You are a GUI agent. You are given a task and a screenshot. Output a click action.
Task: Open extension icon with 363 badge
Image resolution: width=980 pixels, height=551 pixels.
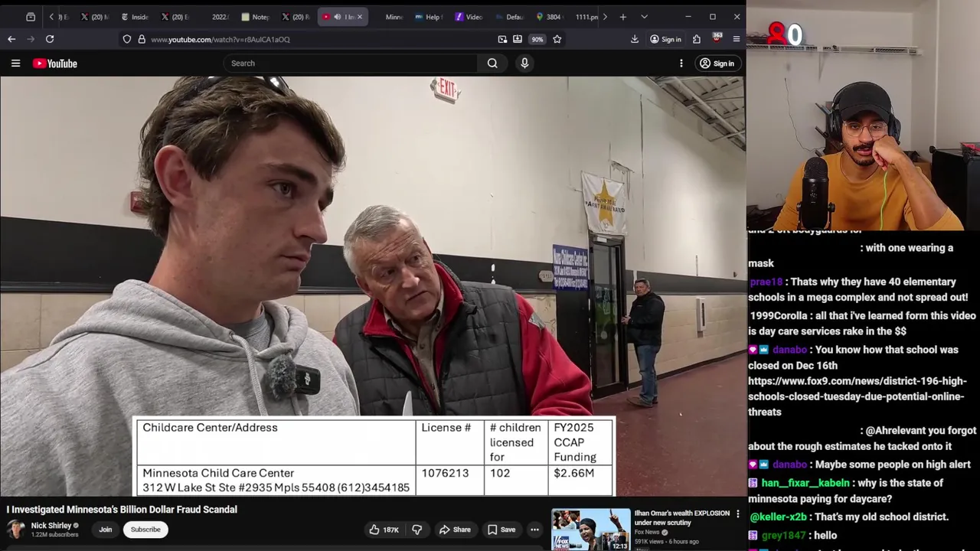pos(717,37)
